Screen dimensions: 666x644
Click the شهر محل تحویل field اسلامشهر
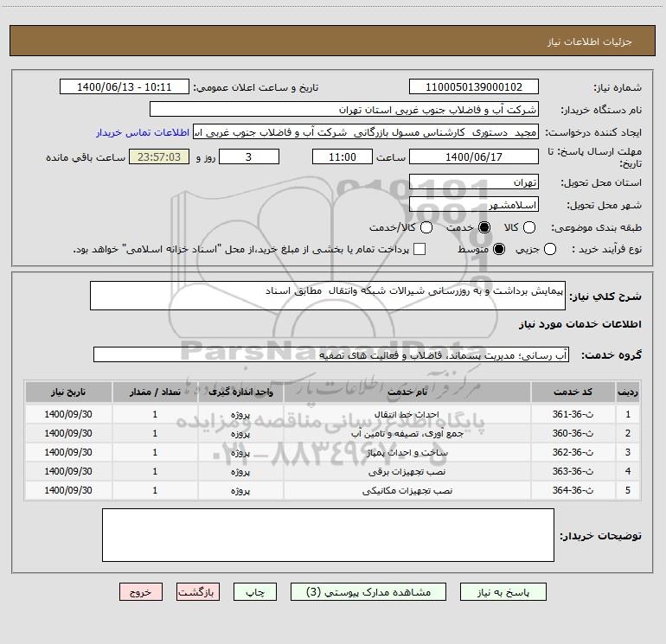point(474,205)
